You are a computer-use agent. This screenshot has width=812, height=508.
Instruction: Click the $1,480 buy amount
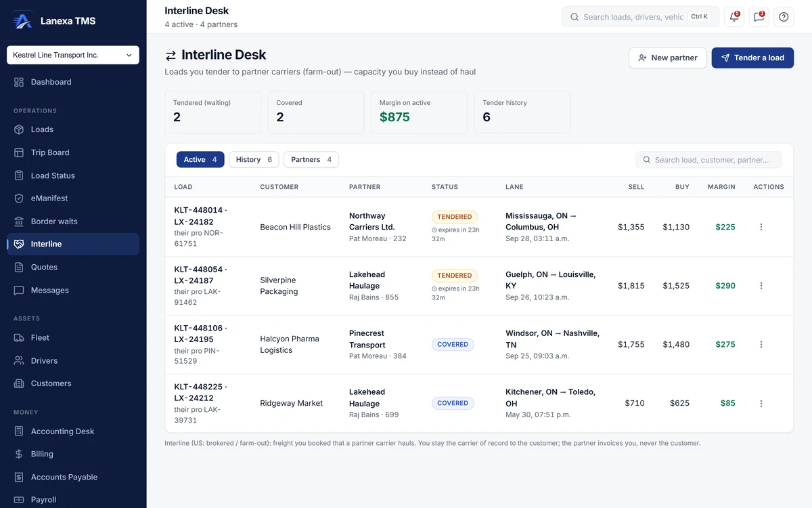(x=676, y=344)
